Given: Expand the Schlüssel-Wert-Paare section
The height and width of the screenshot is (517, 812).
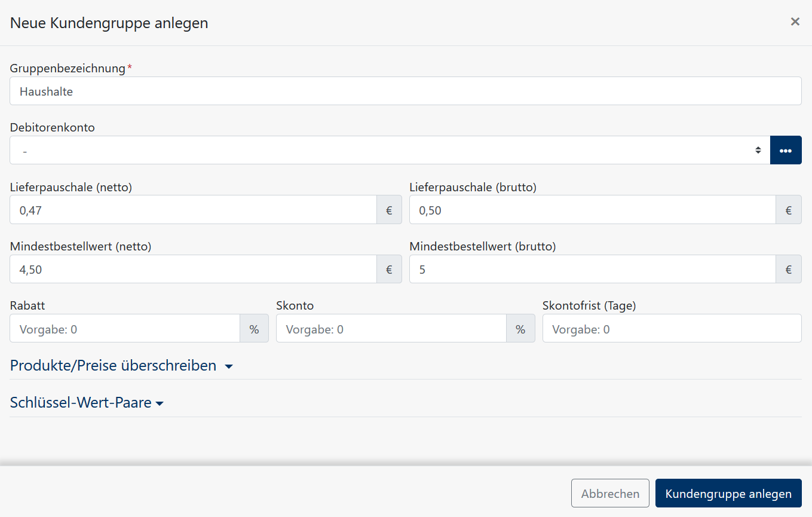Looking at the screenshot, I should click(x=87, y=403).
